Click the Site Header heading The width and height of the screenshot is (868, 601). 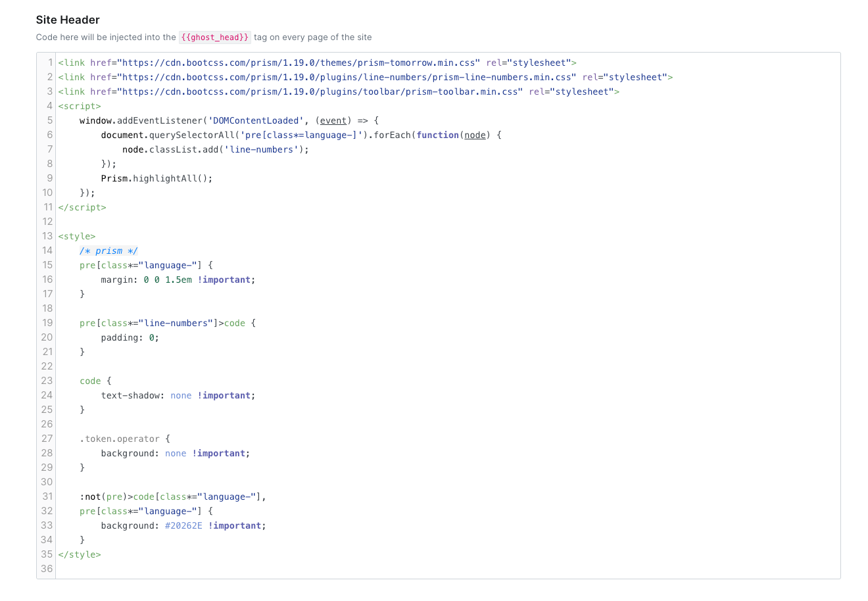tap(68, 20)
